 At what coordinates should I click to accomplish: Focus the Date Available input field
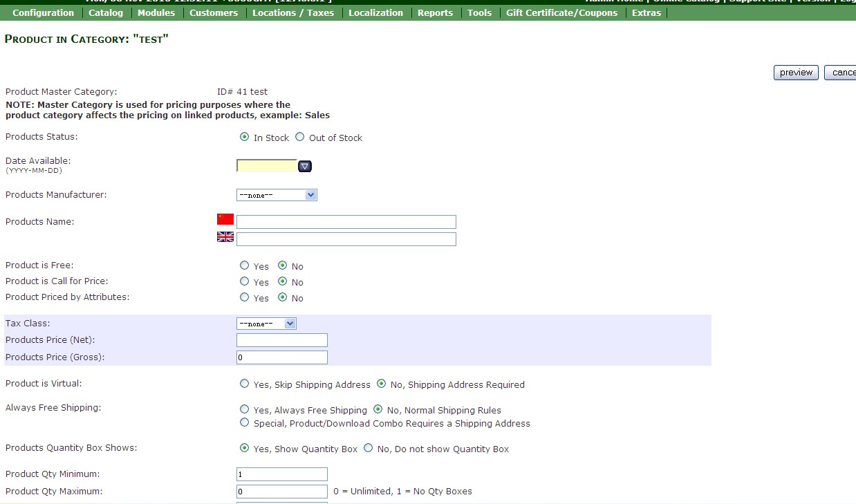click(x=267, y=166)
